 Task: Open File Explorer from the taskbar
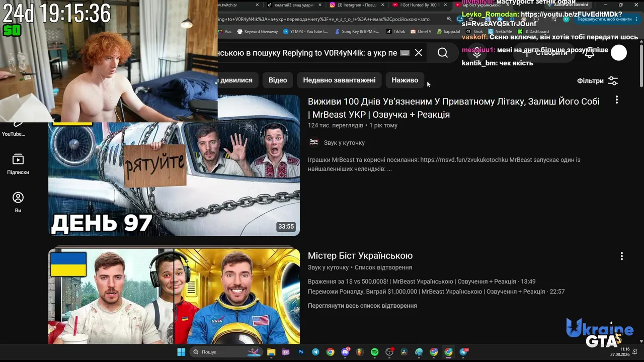click(x=271, y=352)
